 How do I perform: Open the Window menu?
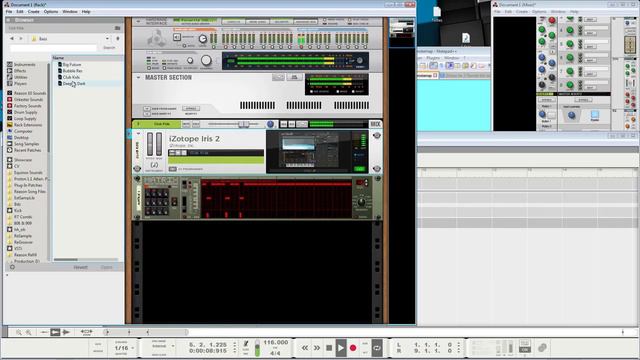click(70, 12)
